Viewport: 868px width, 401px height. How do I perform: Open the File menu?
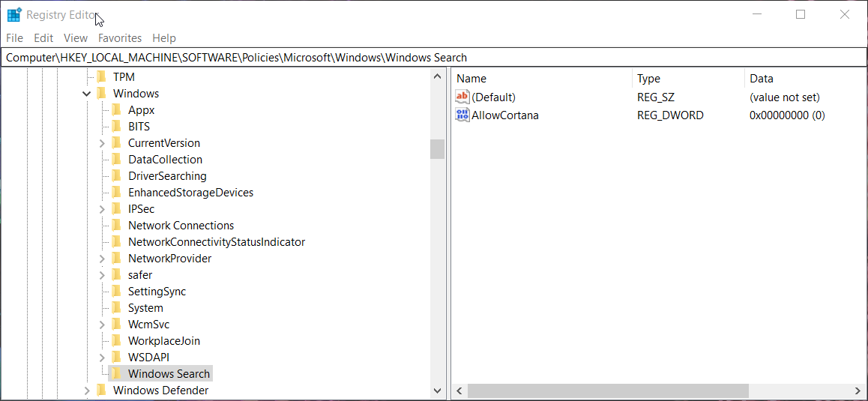coord(15,38)
